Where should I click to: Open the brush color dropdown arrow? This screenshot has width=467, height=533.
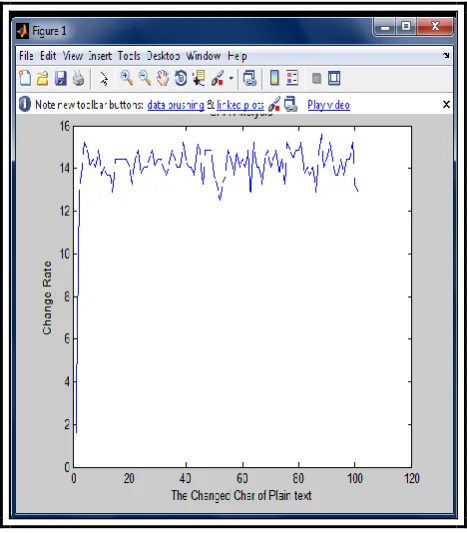coord(231,78)
